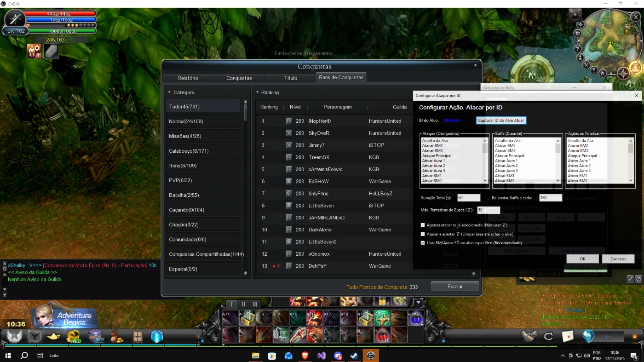The width and height of the screenshot is (644, 362).
Task: Click the blue cube menu icon
Action: point(157,337)
